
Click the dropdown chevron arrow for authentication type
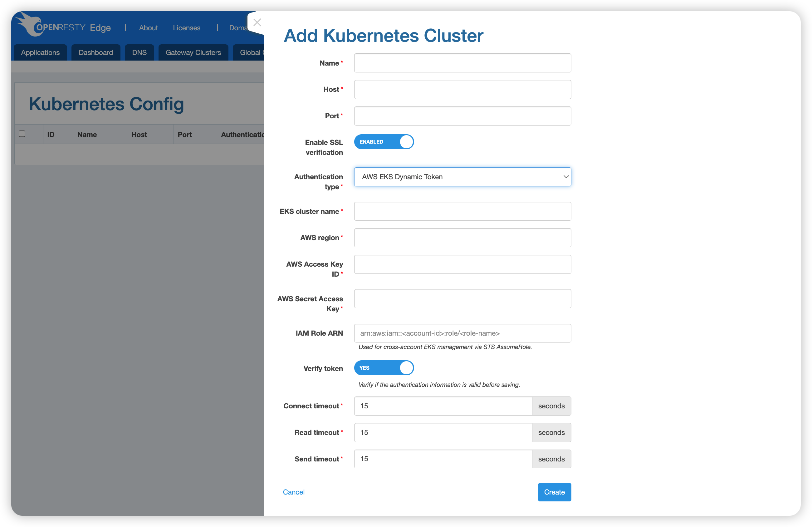[566, 177]
